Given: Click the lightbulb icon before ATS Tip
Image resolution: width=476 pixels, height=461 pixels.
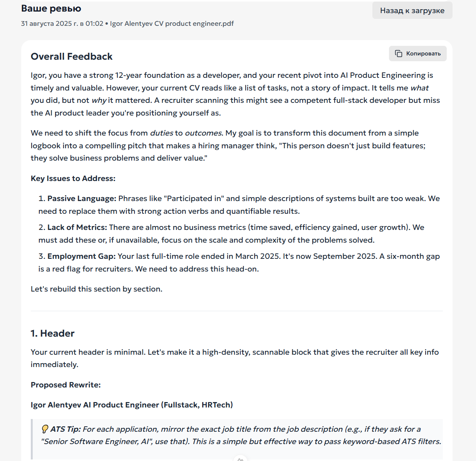Looking at the screenshot, I should [45, 429].
